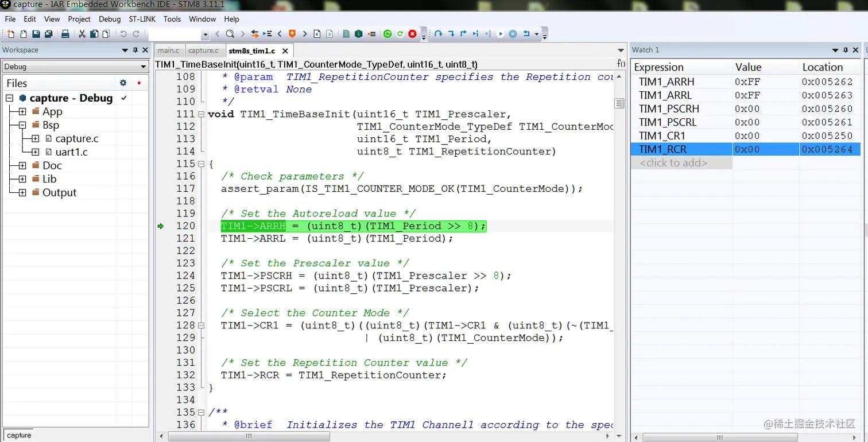Viewport: 868px width, 442px height.
Task: Open the File menu
Action: point(10,19)
